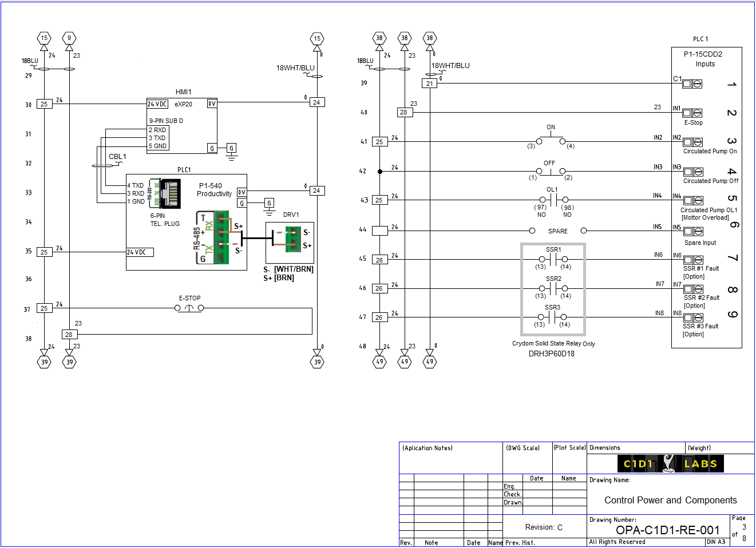Select the SSR1 relay contact symbol
Screen dimensions: 756x548
click(553, 259)
